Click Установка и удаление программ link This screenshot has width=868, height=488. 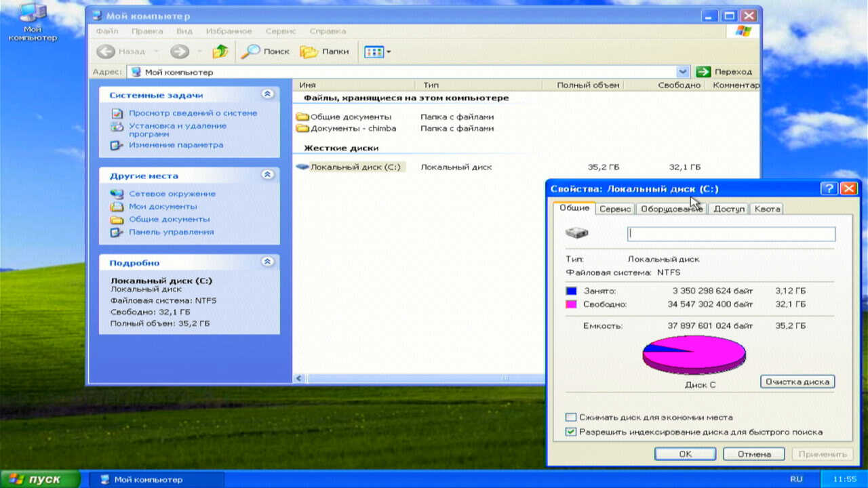coord(178,129)
